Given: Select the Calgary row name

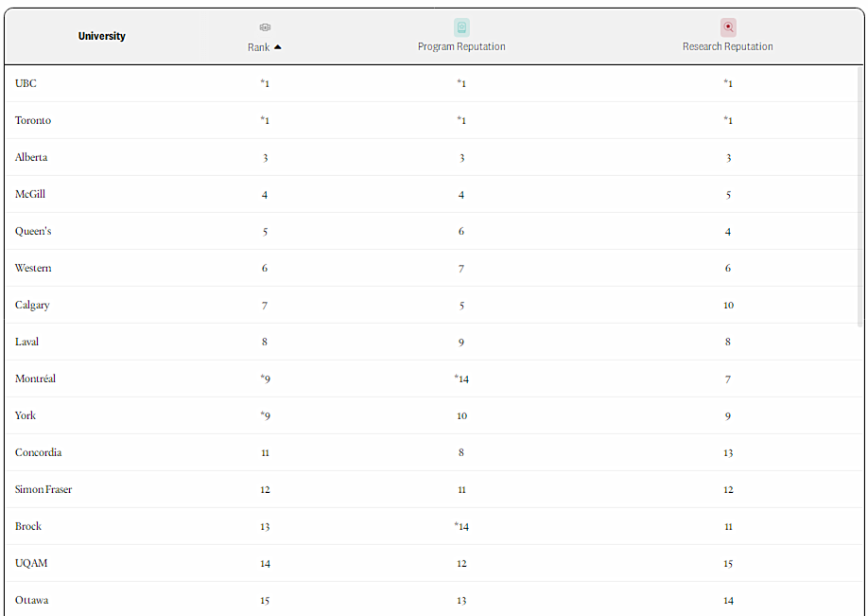Looking at the screenshot, I should tap(32, 306).
